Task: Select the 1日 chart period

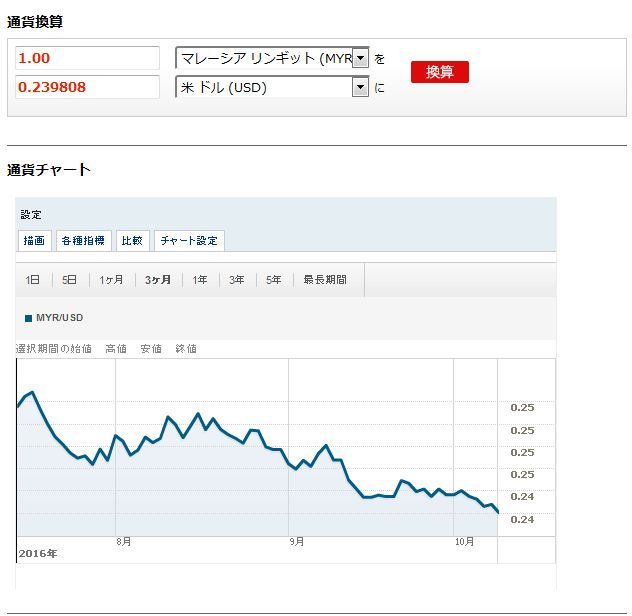Action: 33,280
